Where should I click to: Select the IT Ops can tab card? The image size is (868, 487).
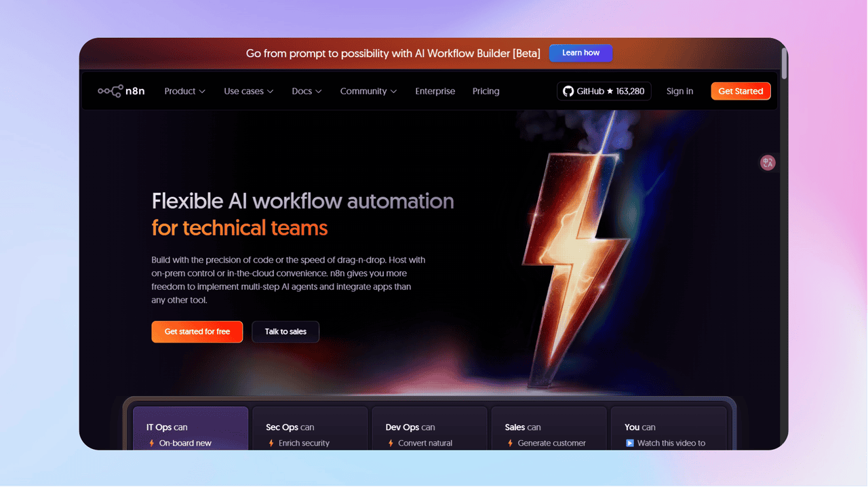pyautogui.click(x=191, y=428)
